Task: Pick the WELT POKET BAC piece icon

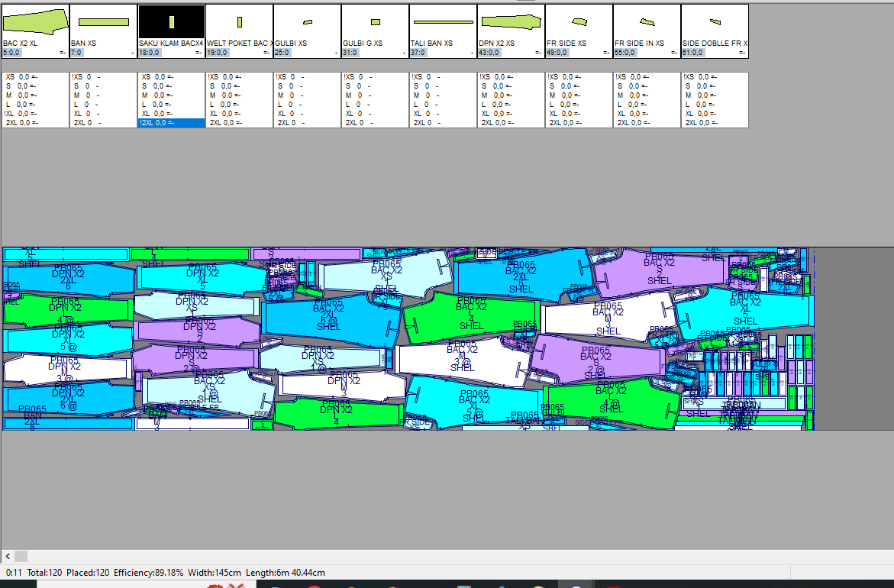Action: 239,22
